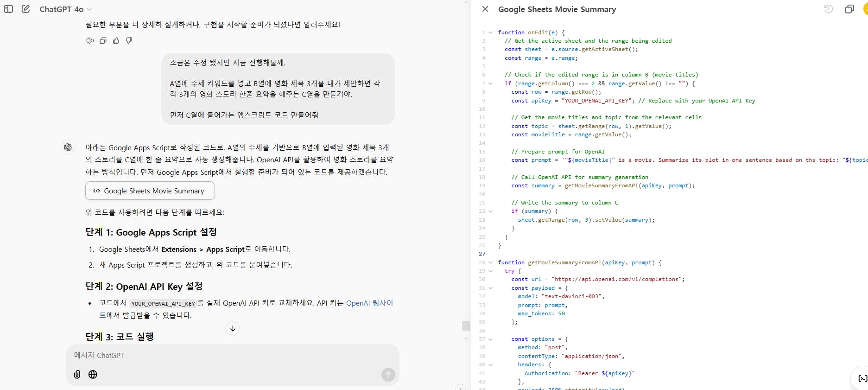Collapse the headers object at line 40
Viewport: 868px width, 390px height.
click(490, 364)
